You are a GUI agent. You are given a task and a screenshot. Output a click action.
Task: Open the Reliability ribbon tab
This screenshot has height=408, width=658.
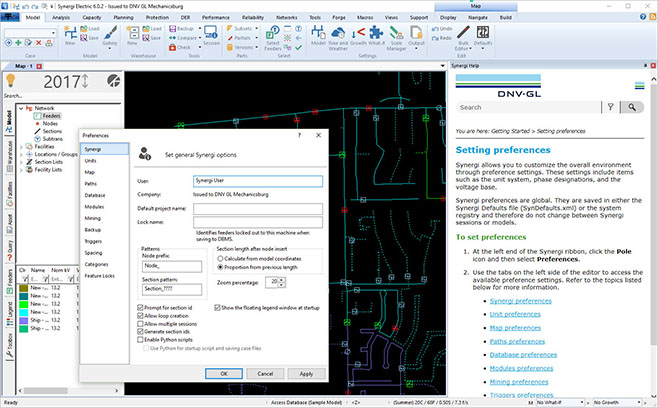(253, 17)
